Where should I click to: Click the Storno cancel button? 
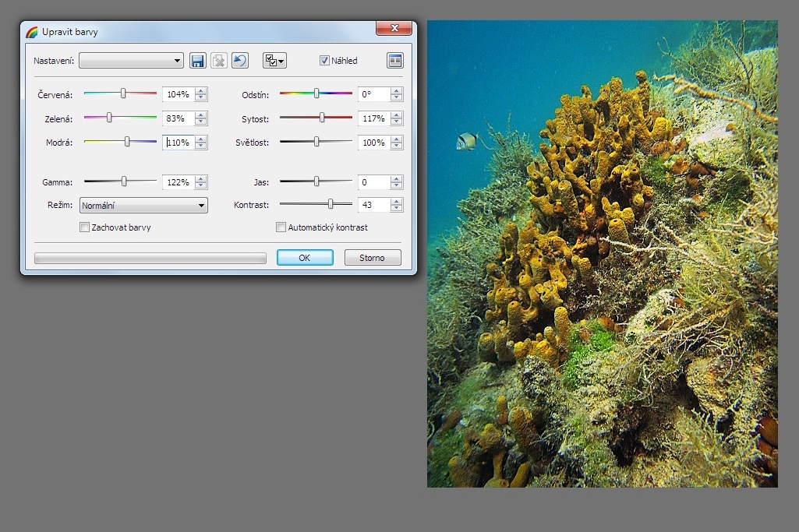(x=373, y=258)
